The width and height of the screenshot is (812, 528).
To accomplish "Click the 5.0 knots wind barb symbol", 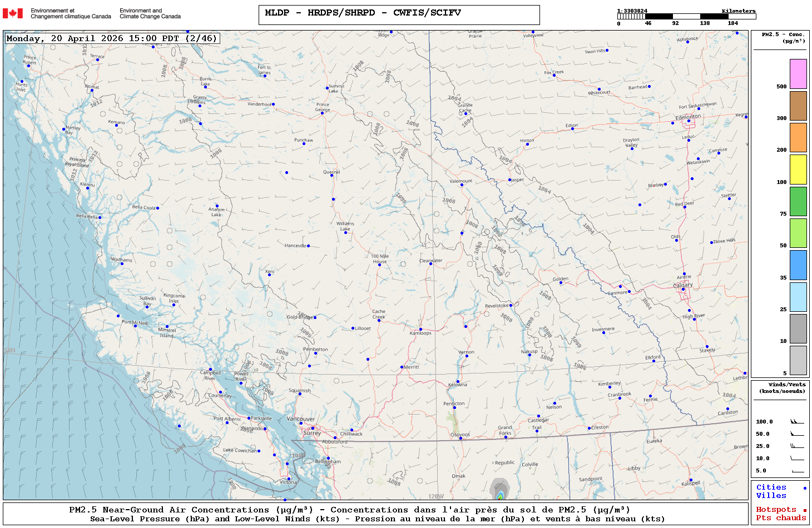I will click(797, 471).
